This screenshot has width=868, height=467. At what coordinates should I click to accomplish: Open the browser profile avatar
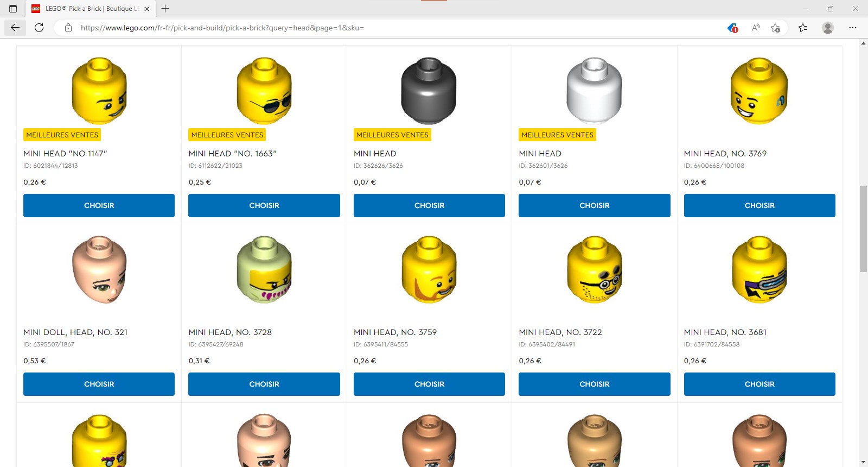[x=827, y=28]
